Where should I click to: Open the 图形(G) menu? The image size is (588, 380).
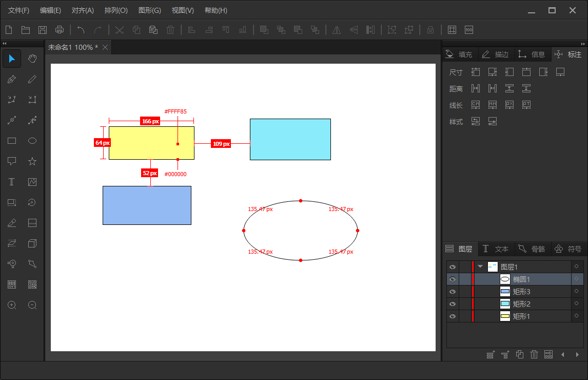click(x=149, y=10)
